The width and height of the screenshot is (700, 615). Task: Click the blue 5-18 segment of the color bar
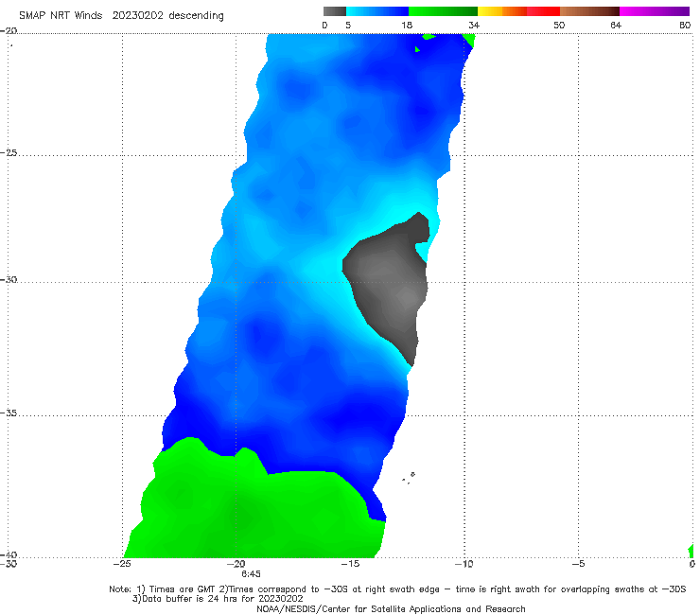377,11
